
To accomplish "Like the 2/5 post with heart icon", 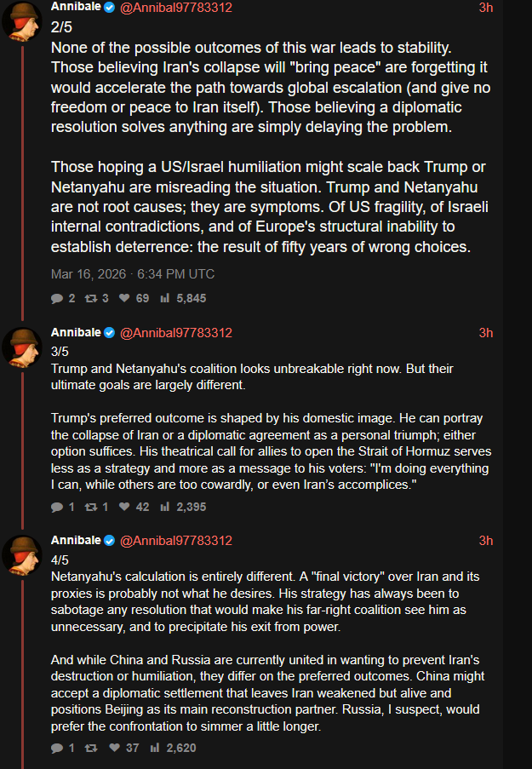I will [123, 298].
